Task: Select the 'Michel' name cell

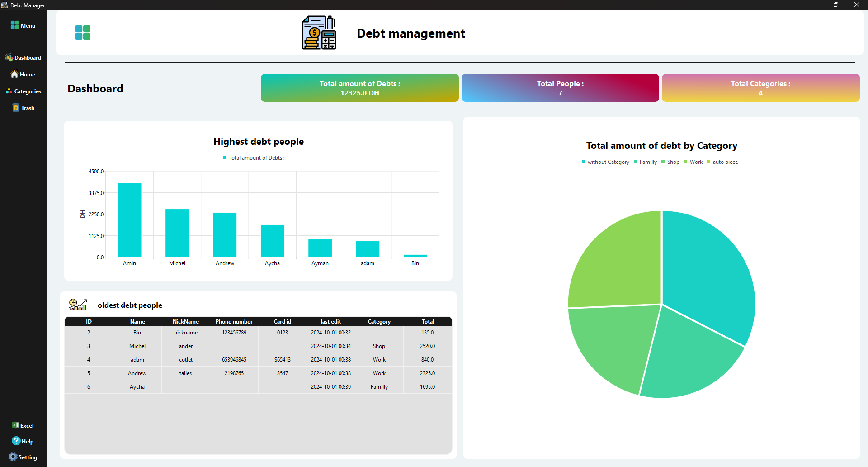Action: coord(137,346)
